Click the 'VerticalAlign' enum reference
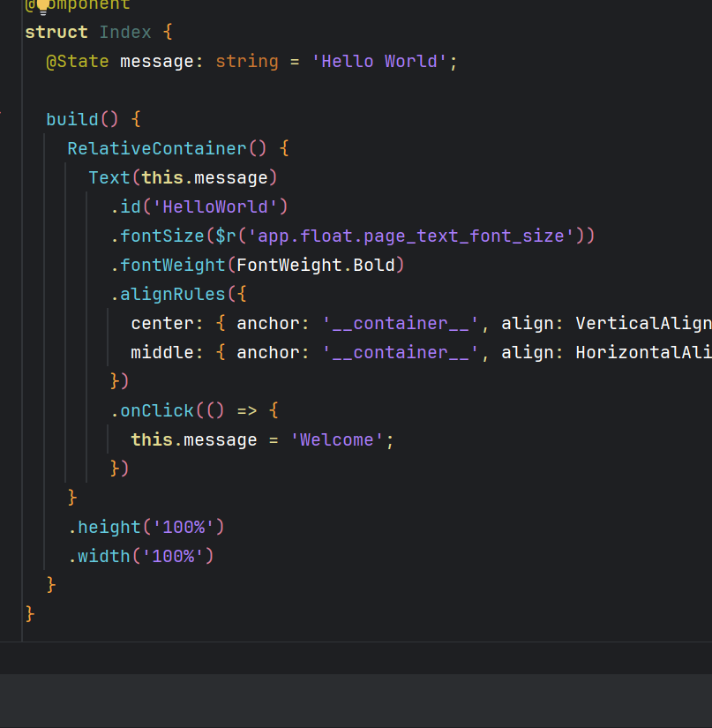This screenshot has width=712, height=728. pos(643,324)
